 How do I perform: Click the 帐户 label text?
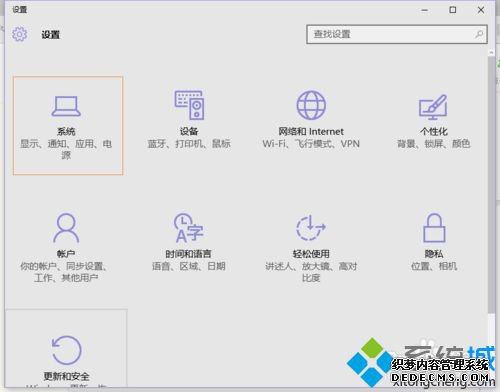pos(66,254)
